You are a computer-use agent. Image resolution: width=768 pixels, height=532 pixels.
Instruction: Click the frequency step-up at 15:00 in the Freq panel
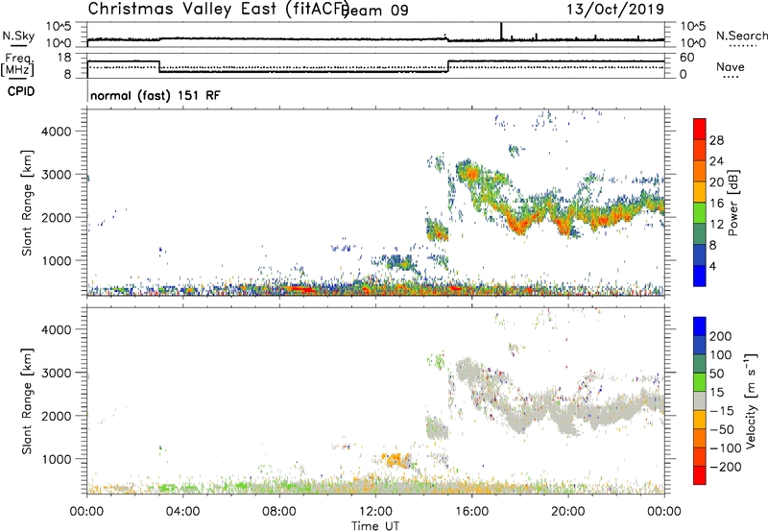[447, 66]
